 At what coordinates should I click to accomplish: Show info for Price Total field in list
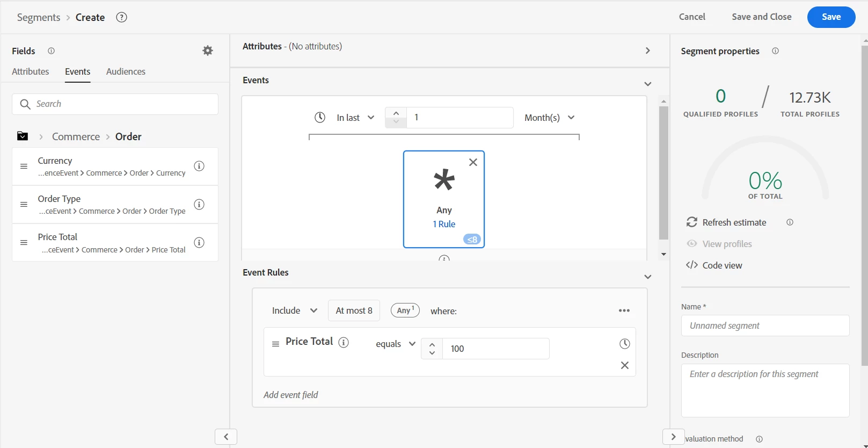coord(199,242)
